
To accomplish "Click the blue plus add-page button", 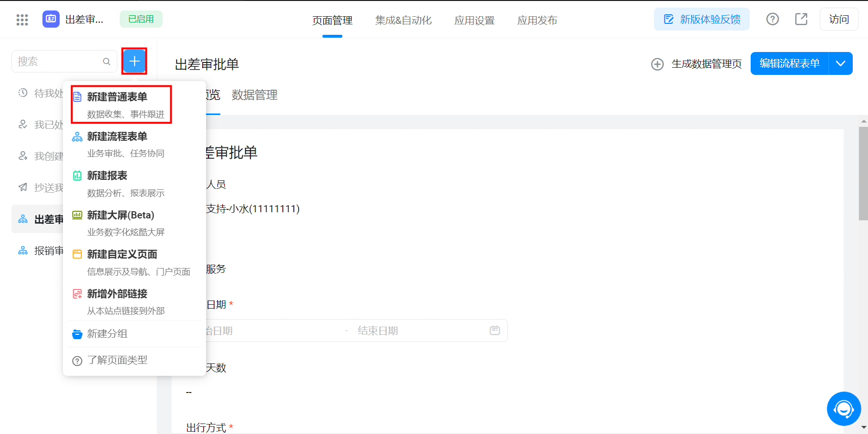I will tap(134, 61).
